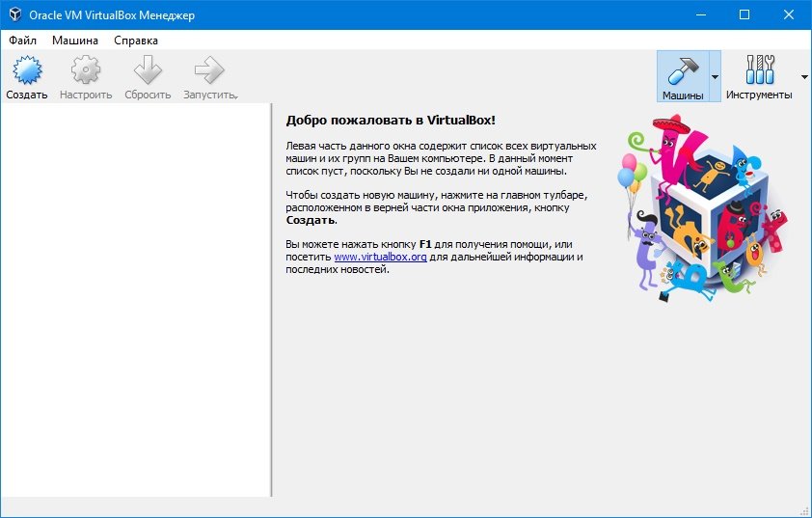Image resolution: width=812 pixels, height=518 pixels.
Task: Click the VirtualBox mascot cube illustration
Action: [704, 208]
